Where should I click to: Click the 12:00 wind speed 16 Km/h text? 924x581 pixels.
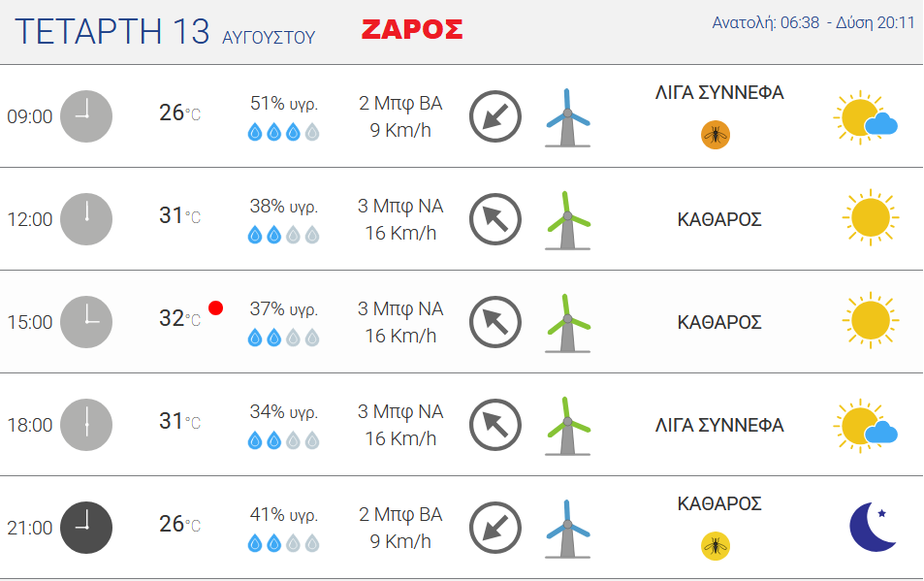click(400, 234)
